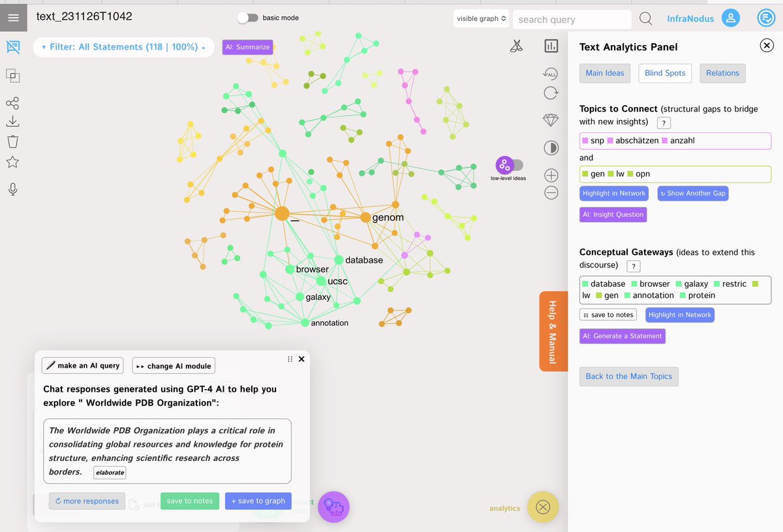Open the bar chart analytics icon

tap(551, 46)
